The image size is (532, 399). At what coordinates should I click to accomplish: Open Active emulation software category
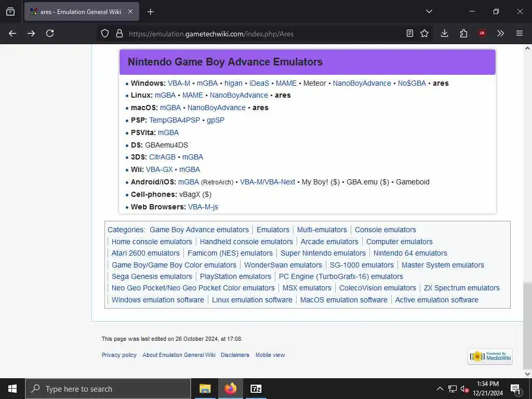pos(436,300)
